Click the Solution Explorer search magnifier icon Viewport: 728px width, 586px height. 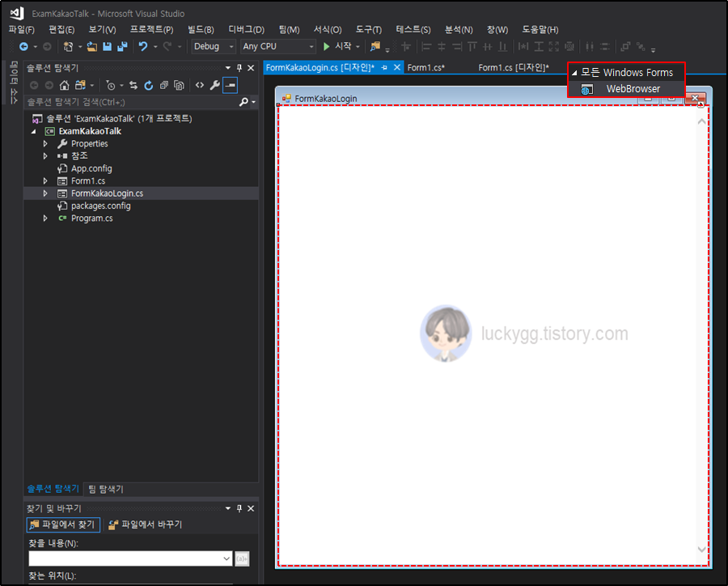243,102
